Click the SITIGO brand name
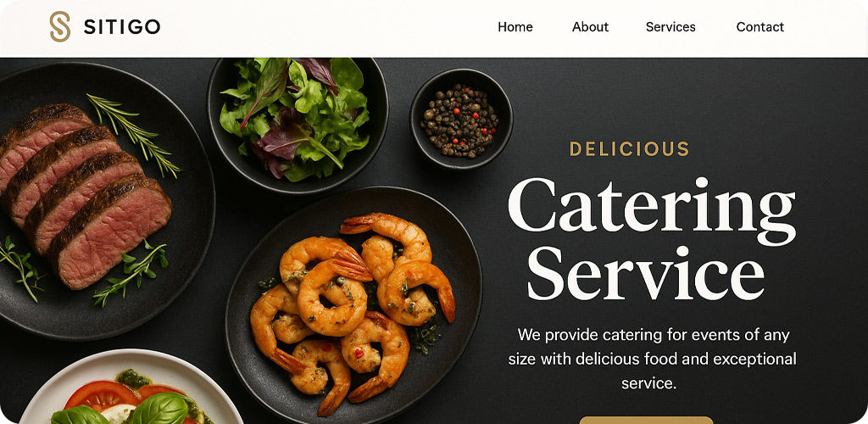 coord(122,26)
